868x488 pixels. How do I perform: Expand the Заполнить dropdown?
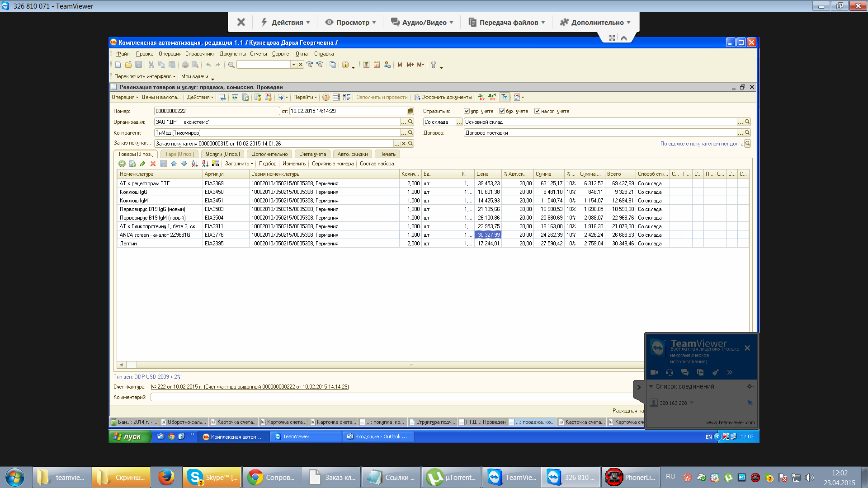click(x=239, y=164)
